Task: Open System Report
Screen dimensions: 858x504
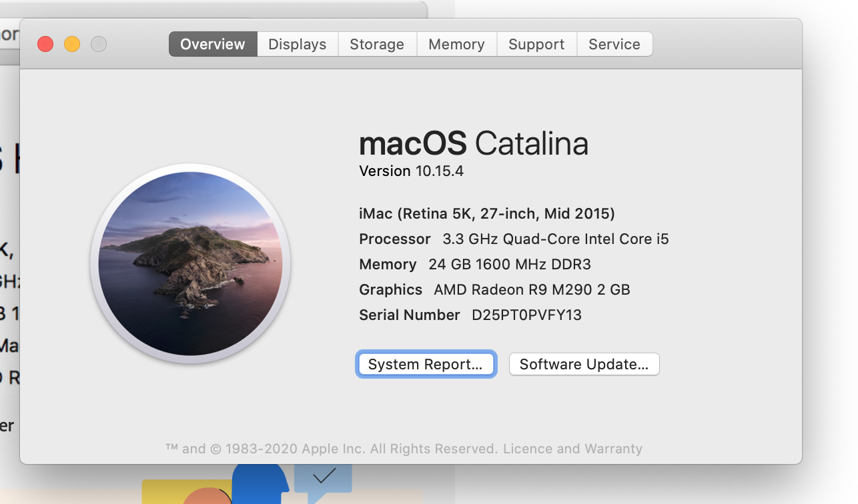Action: click(x=426, y=364)
